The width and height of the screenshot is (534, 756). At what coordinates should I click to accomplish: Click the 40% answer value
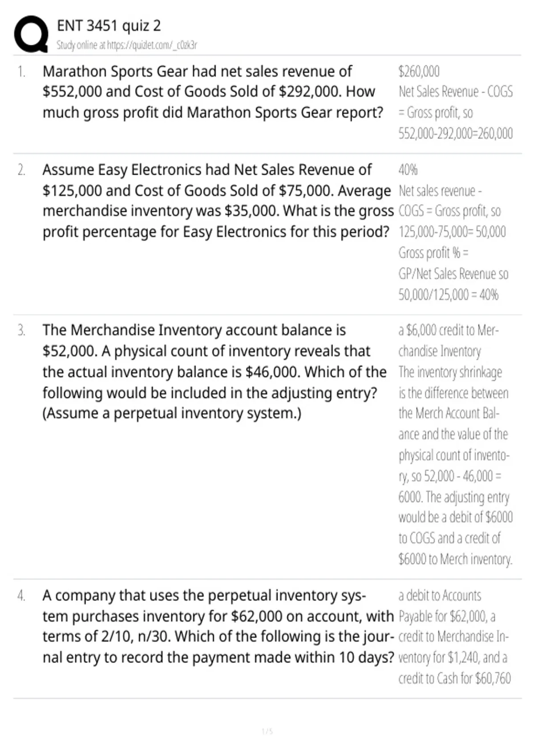pos(408,169)
